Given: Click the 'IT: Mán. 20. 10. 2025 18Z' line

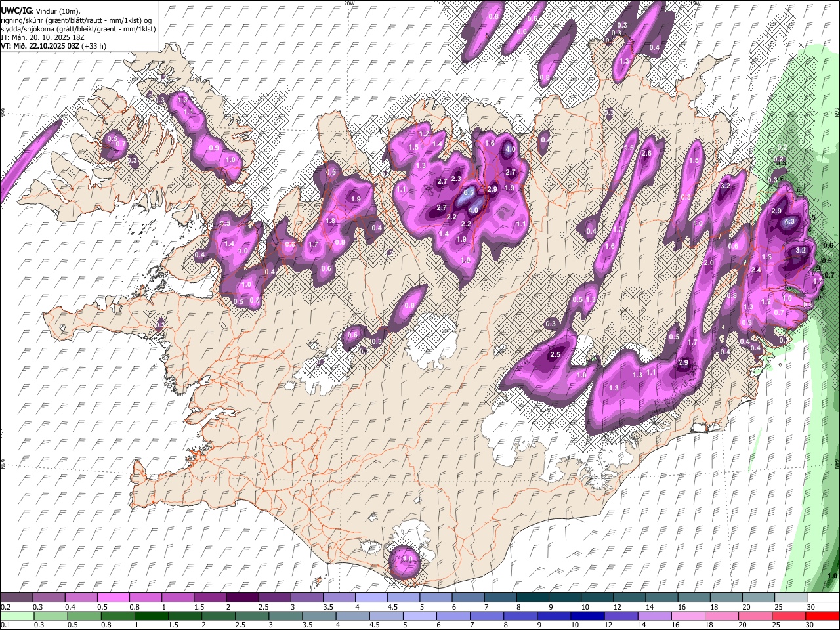Looking at the screenshot, I should [43, 37].
